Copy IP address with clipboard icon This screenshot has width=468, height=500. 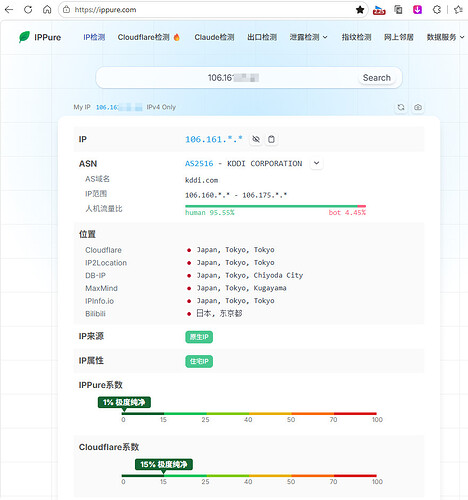coord(271,139)
